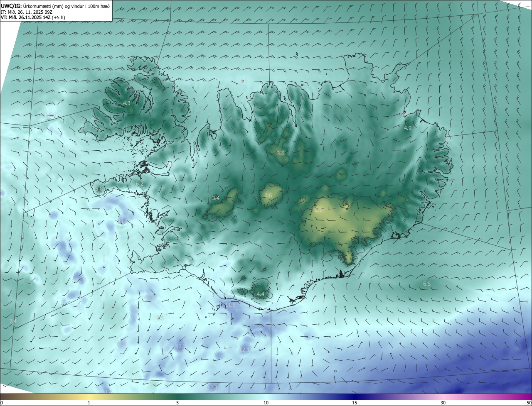Click the 4.4 value on the southern glacier
The height and width of the screenshot is (406, 532).
261,294
